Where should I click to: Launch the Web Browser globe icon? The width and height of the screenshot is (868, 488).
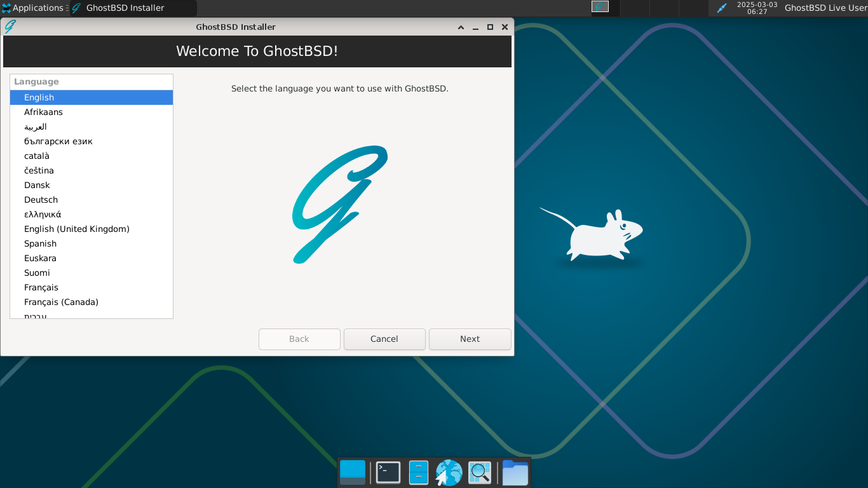pyautogui.click(x=449, y=473)
